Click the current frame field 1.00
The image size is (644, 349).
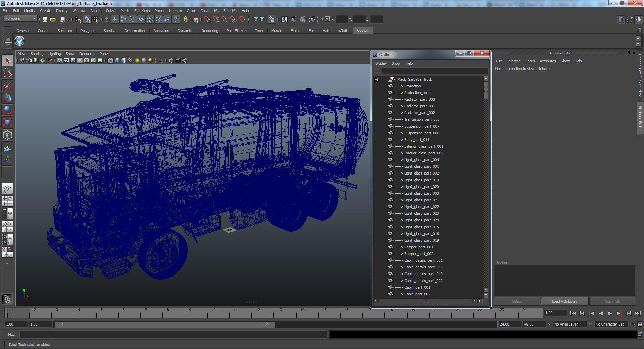tap(555, 313)
